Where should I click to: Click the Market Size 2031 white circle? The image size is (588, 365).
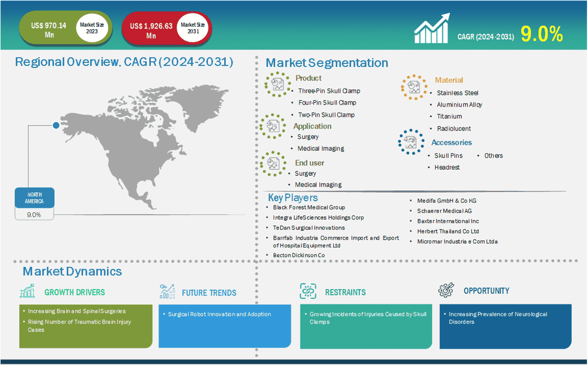pos(193,29)
